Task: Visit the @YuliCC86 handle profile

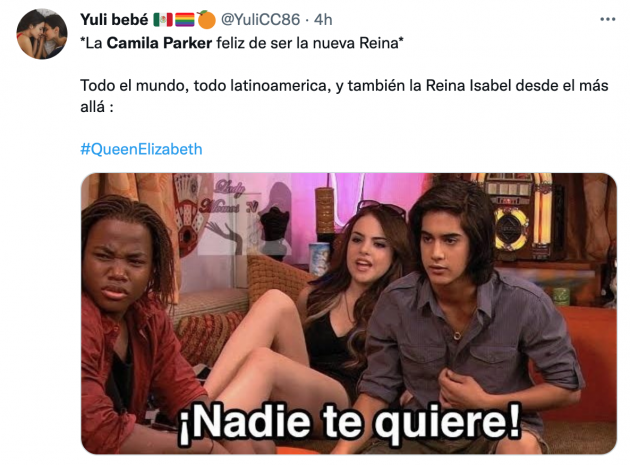Action: 260,20
